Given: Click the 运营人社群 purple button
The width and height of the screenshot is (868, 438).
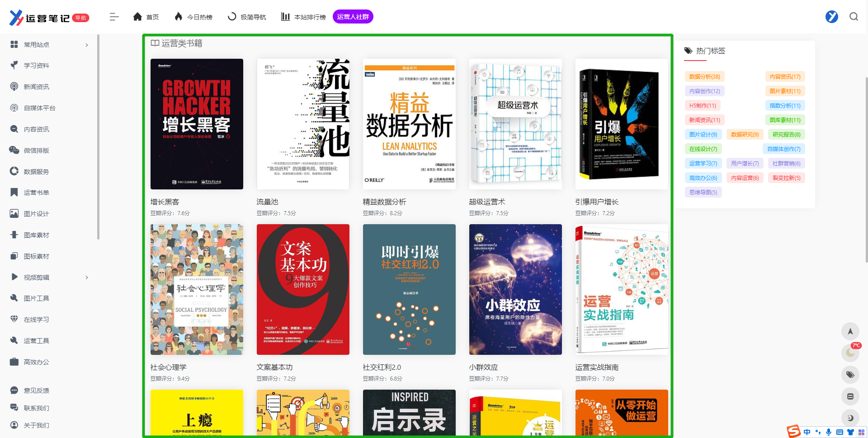Looking at the screenshot, I should tap(353, 17).
